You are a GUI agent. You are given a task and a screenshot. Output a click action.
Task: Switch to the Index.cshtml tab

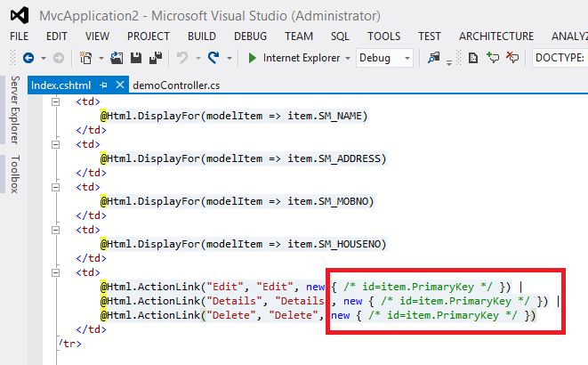click(x=60, y=85)
